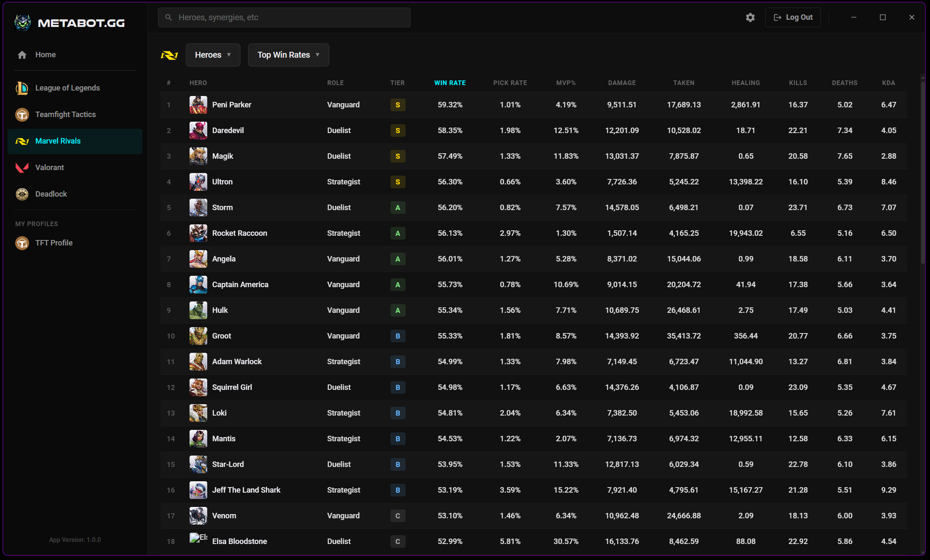Click the Valorant logo icon
The height and width of the screenshot is (560, 930).
(x=22, y=168)
